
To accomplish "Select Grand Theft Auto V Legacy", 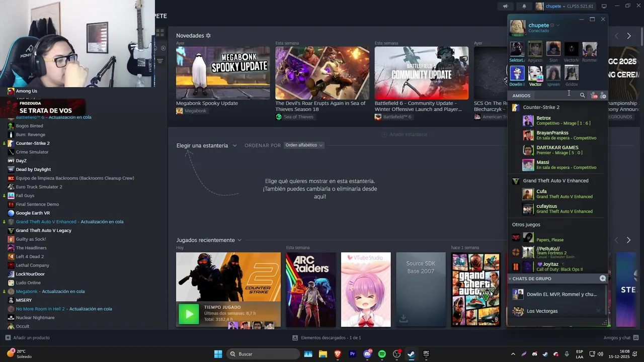I will (x=43, y=230).
